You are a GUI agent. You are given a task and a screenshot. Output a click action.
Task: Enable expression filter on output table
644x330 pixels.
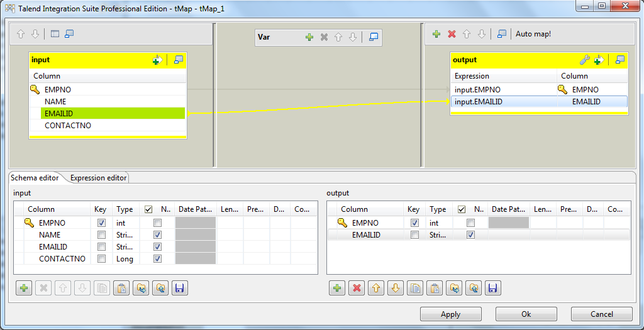[599, 60]
